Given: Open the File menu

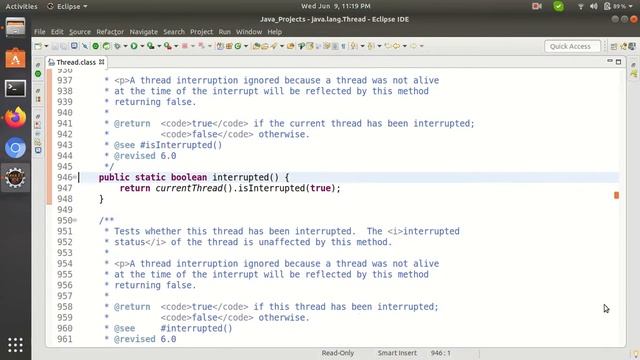Looking at the screenshot, I should pos(40,32).
